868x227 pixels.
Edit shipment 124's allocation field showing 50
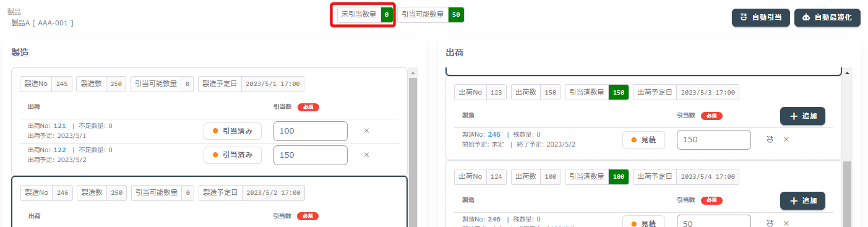714,221
